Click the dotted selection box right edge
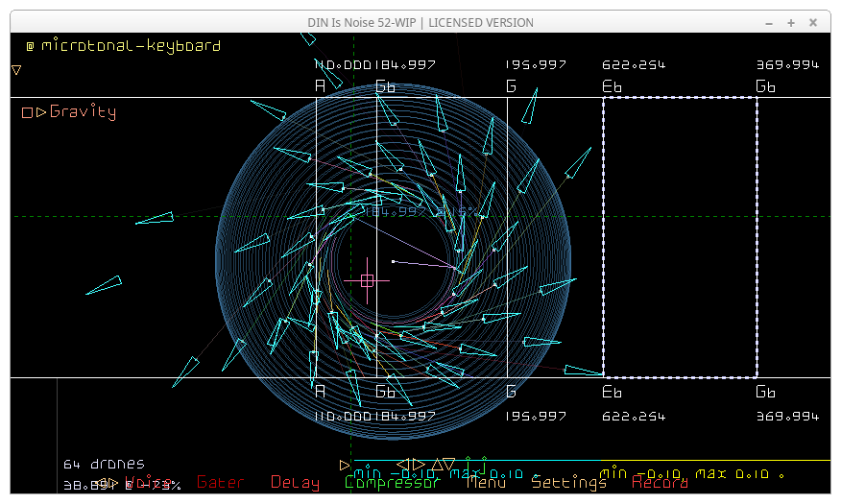841x504 pixels. click(x=757, y=236)
